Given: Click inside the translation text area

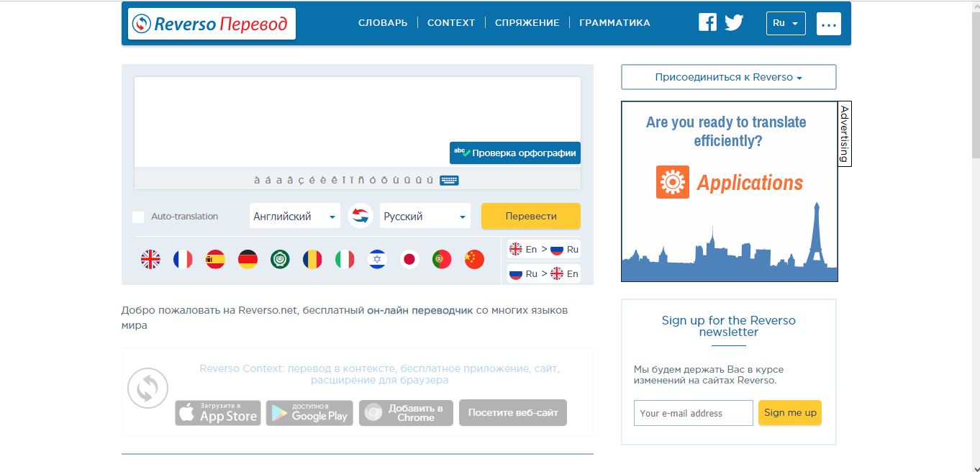Looking at the screenshot, I should coord(358,122).
